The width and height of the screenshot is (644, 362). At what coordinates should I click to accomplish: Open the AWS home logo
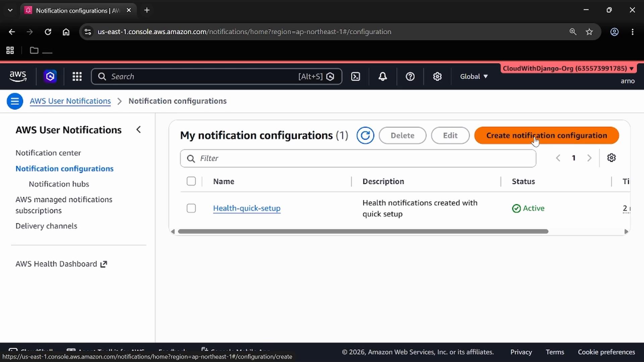(x=18, y=76)
